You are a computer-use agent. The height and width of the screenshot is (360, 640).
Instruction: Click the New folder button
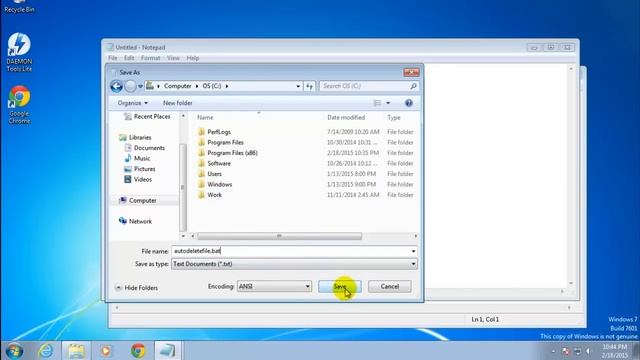(178, 103)
